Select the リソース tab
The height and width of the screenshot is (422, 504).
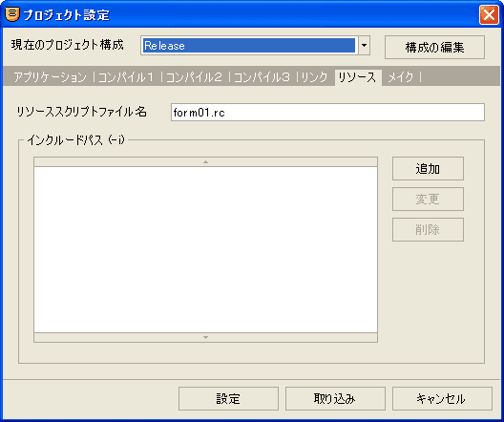coord(357,77)
